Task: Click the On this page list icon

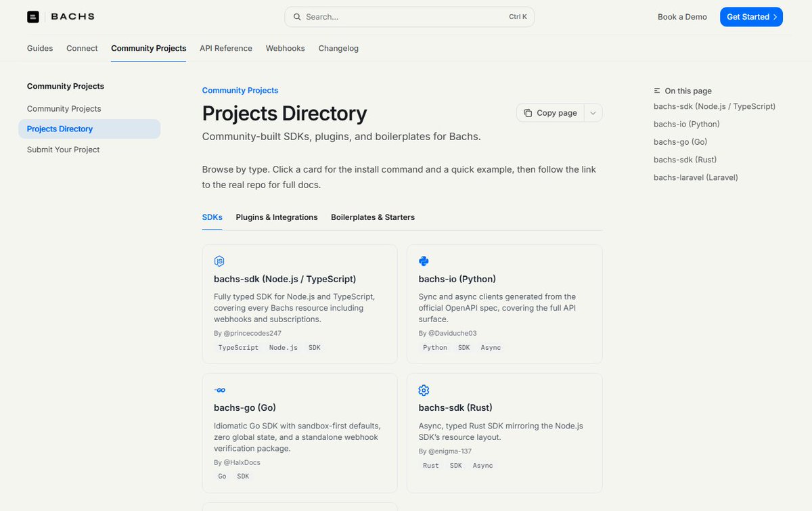Action: point(657,91)
